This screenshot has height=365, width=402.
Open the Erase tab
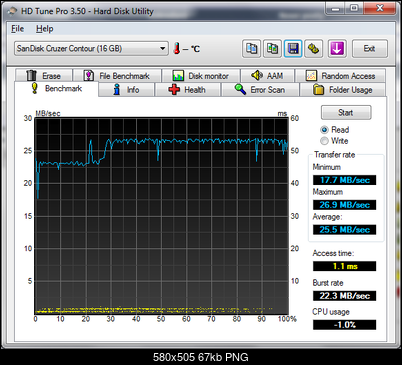[x=43, y=76]
